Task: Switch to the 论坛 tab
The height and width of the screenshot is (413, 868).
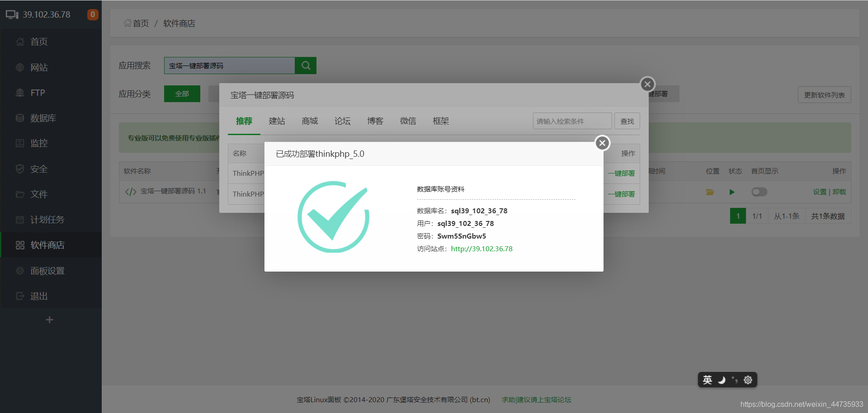Action: [343, 121]
